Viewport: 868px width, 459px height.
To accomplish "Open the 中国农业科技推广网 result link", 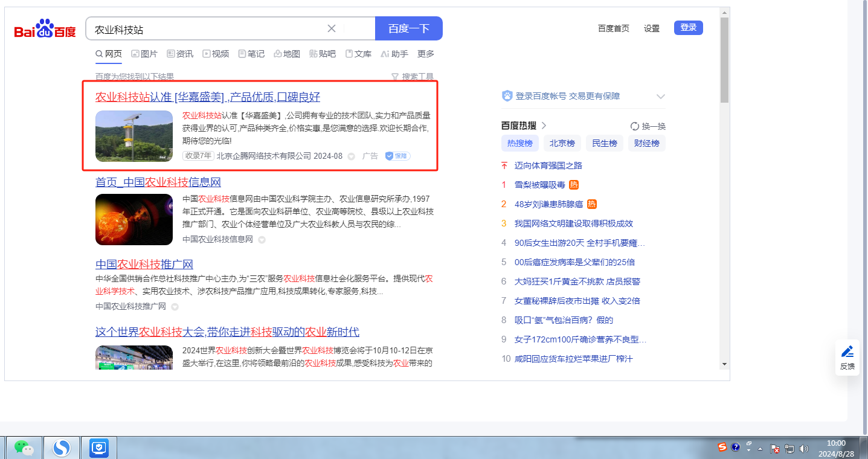I will [144, 265].
